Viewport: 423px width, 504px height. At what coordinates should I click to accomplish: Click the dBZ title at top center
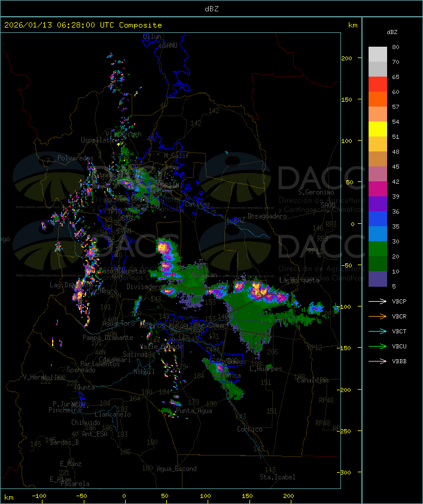point(212,9)
